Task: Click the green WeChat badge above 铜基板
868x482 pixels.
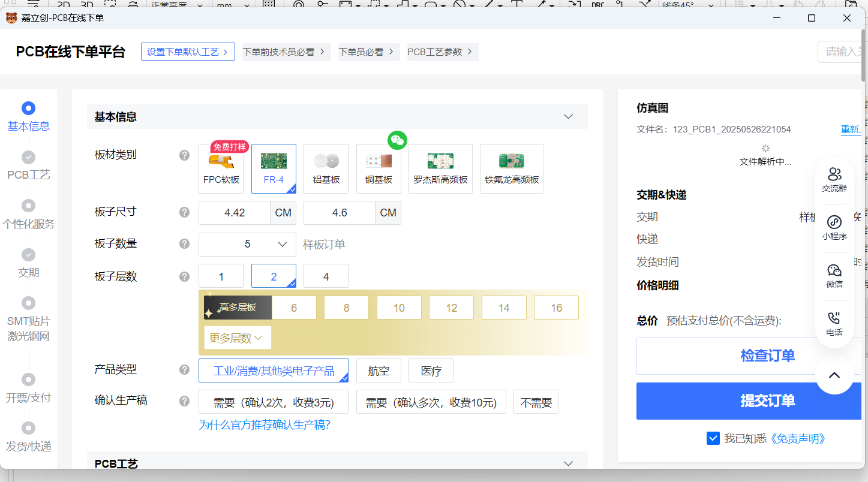Action: coord(397,140)
